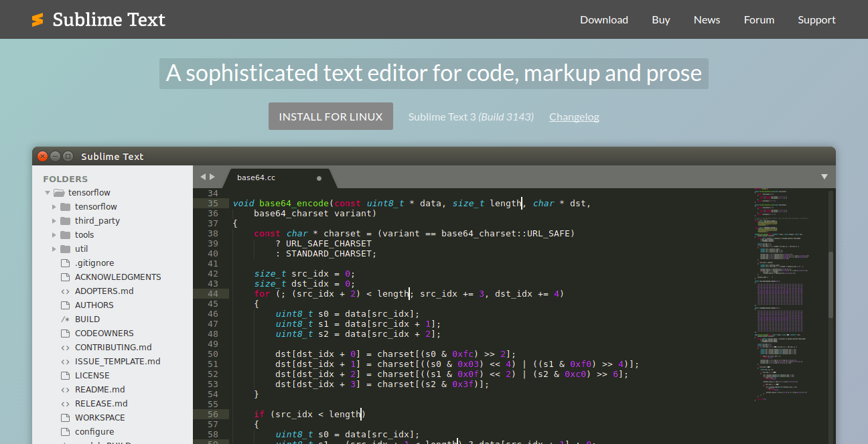The height and width of the screenshot is (444, 868).
Task: Click the tab forward navigation arrow
Action: pos(212,177)
